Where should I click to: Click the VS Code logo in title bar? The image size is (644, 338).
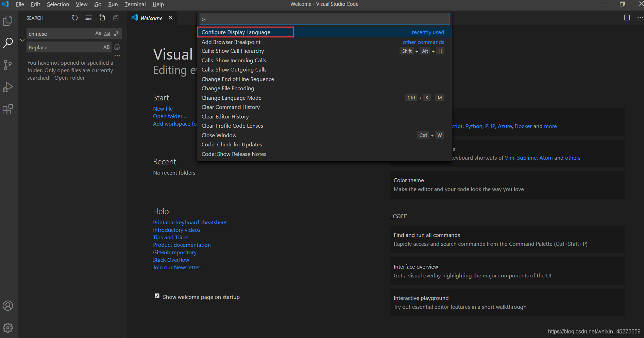[x=5, y=4]
